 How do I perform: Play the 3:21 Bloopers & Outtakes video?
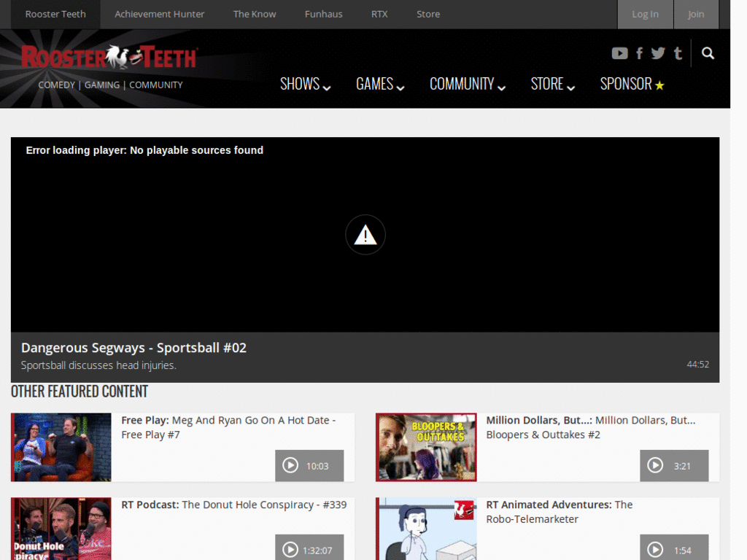674,466
